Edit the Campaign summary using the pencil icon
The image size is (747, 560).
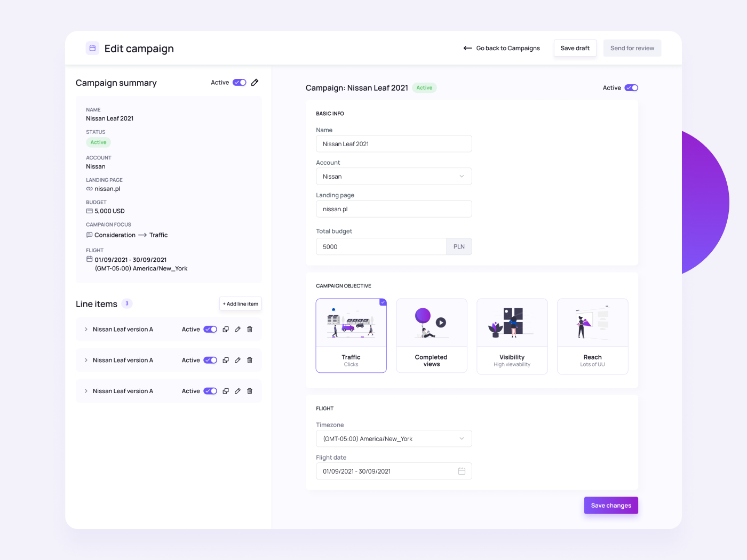(x=255, y=82)
